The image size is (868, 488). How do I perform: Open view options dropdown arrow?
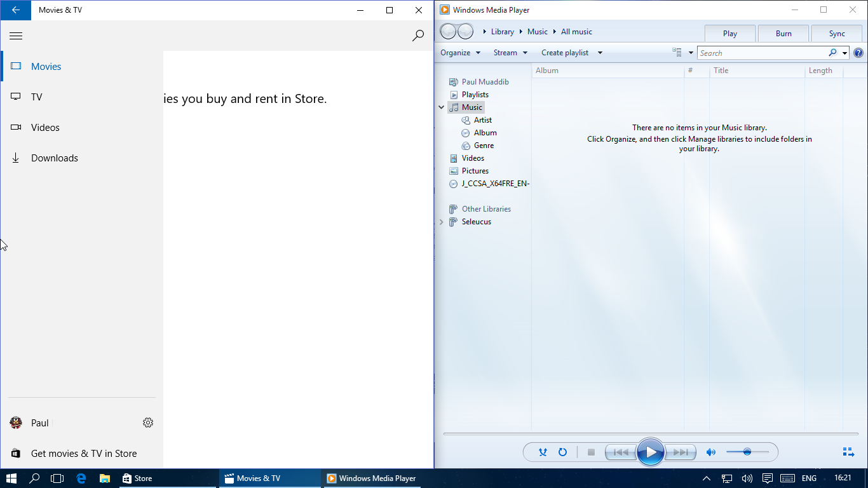[x=691, y=53]
